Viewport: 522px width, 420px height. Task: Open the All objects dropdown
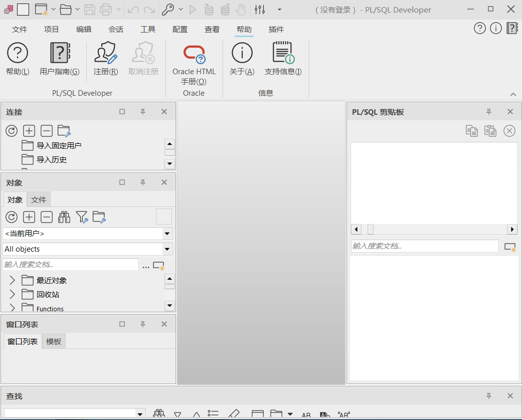pyautogui.click(x=167, y=249)
